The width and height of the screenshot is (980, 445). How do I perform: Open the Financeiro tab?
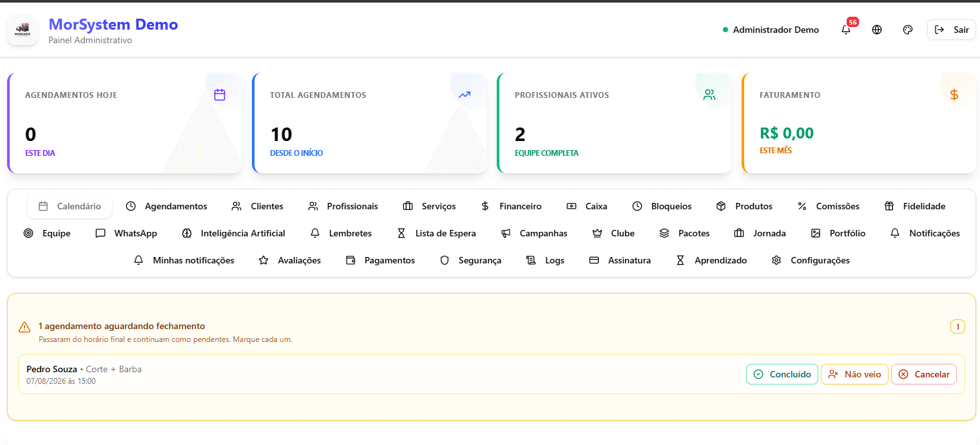tap(511, 206)
